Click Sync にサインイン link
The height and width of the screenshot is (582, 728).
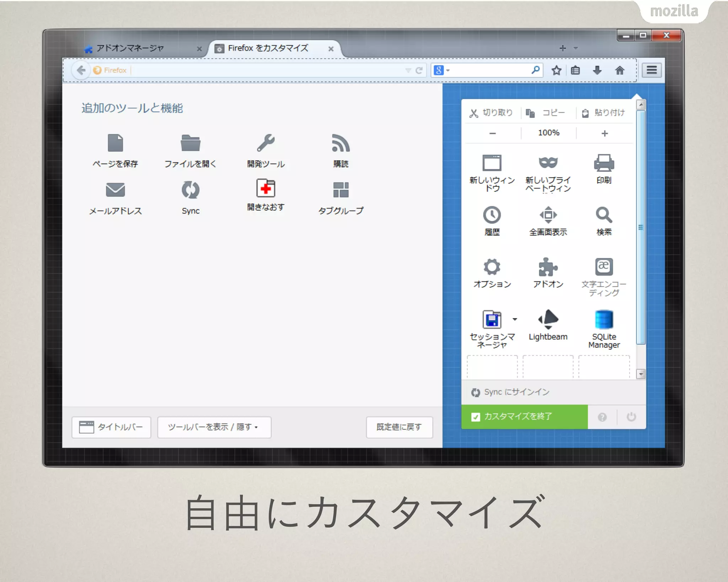516,392
